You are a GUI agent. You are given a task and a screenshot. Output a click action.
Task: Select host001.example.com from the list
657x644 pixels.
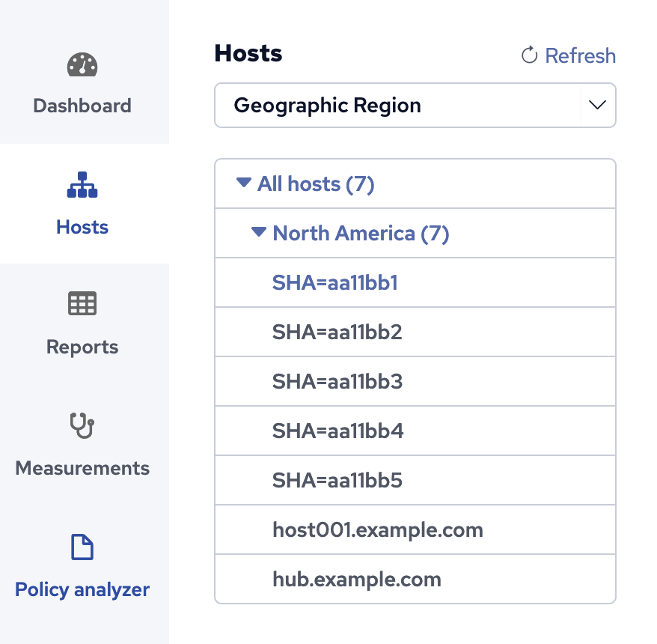pos(377,529)
